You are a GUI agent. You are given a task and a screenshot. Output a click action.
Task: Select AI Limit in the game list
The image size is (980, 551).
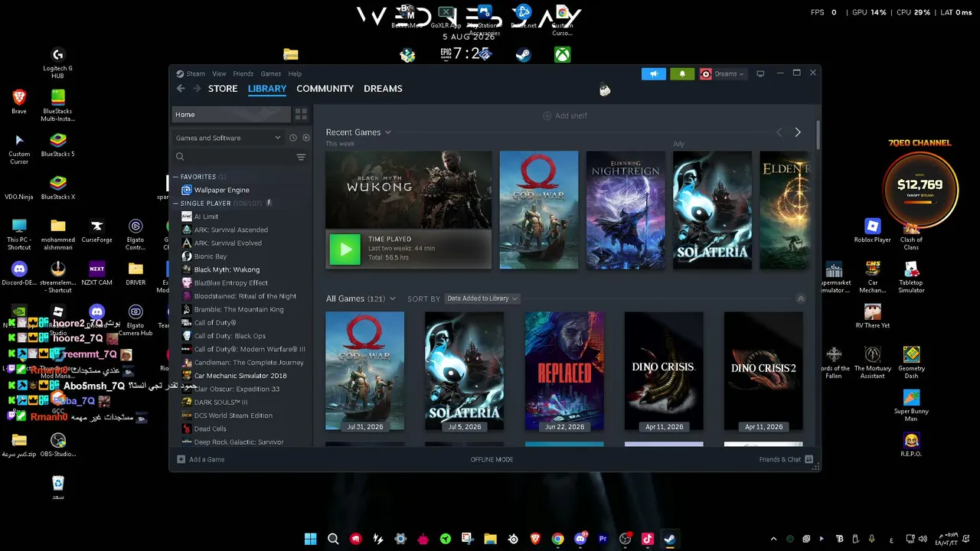coord(206,217)
